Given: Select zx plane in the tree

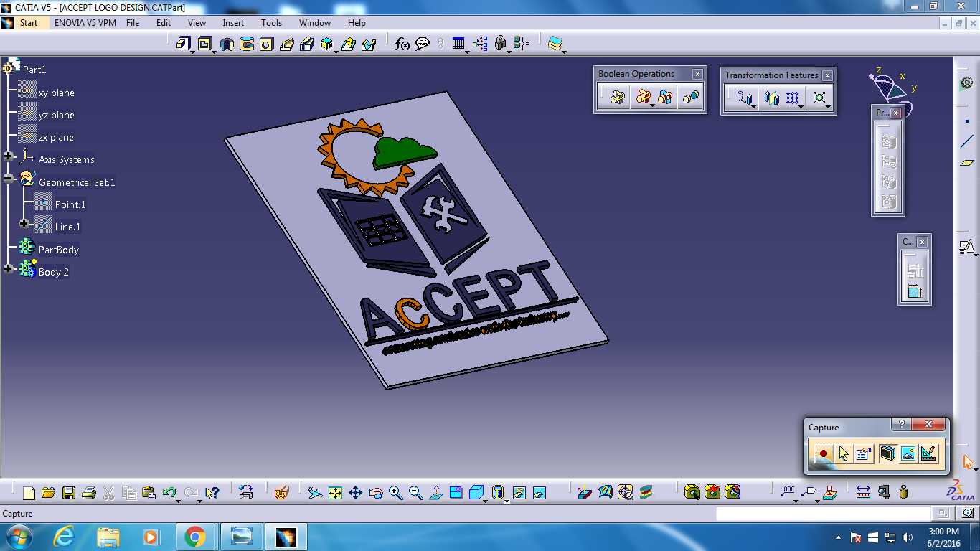Looking at the screenshot, I should click(x=57, y=137).
